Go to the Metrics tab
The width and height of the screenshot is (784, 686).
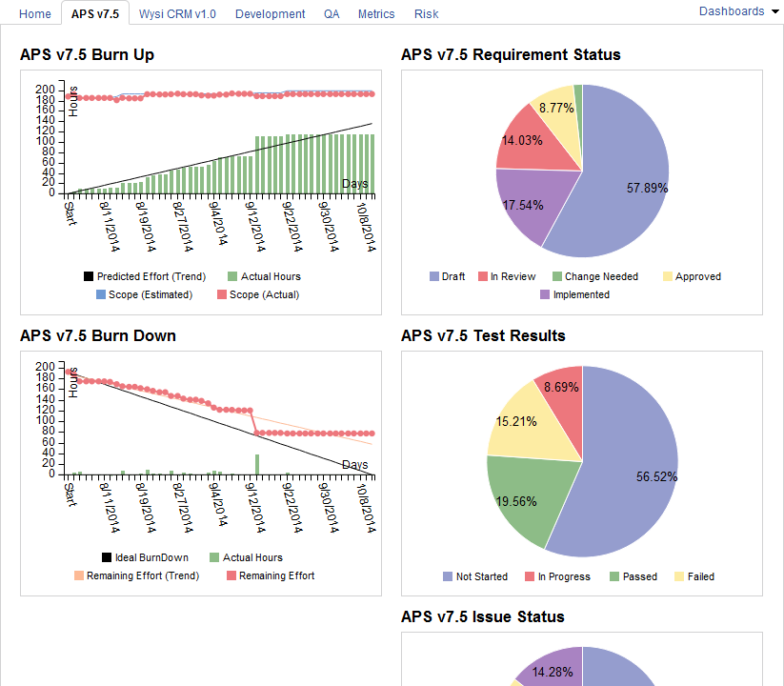tap(376, 13)
